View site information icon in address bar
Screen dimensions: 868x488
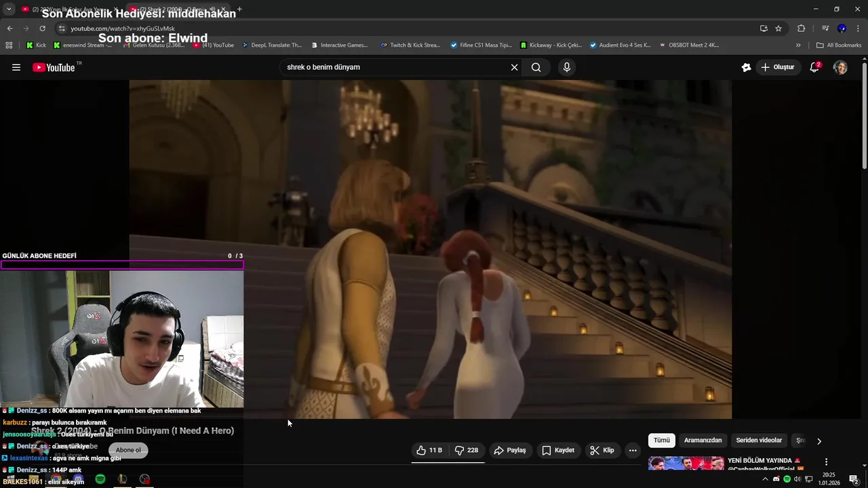62,28
